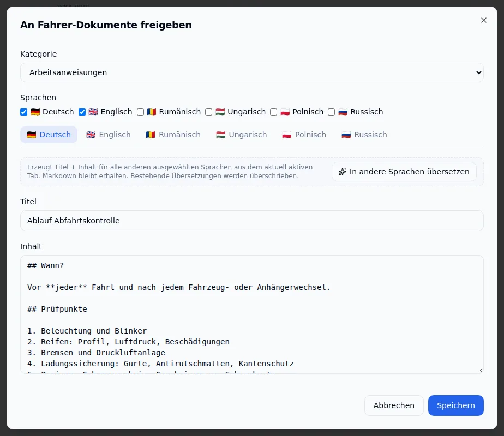Click the Abbrechen button
504x436 pixels.
coord(394,405)
